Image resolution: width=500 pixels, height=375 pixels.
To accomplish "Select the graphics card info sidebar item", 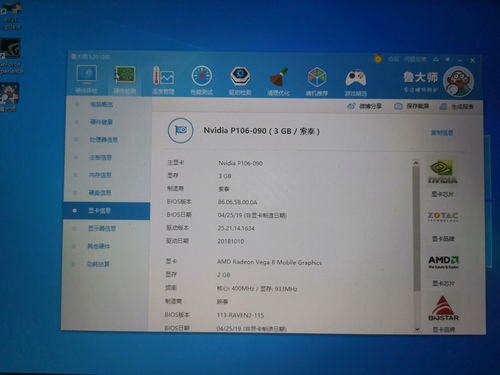I will coord(106,211).
